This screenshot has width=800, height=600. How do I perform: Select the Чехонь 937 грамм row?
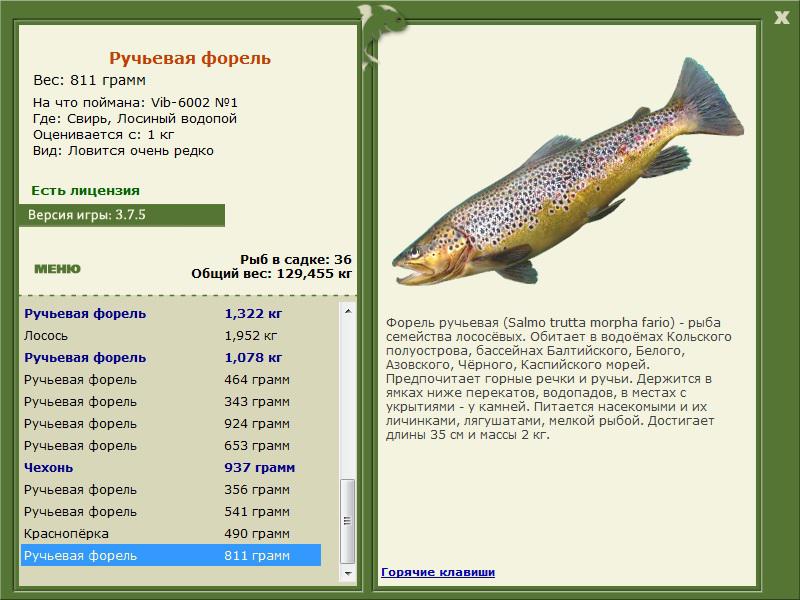click(x=171, y=467)
